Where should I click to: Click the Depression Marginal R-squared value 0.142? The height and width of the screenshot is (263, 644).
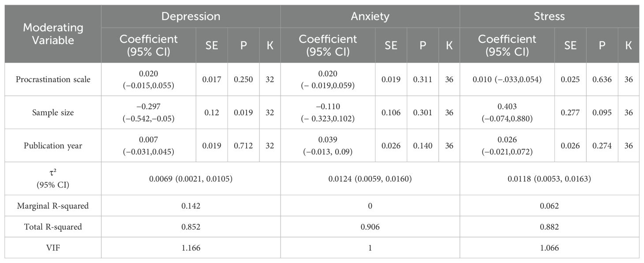click(191, 206)
